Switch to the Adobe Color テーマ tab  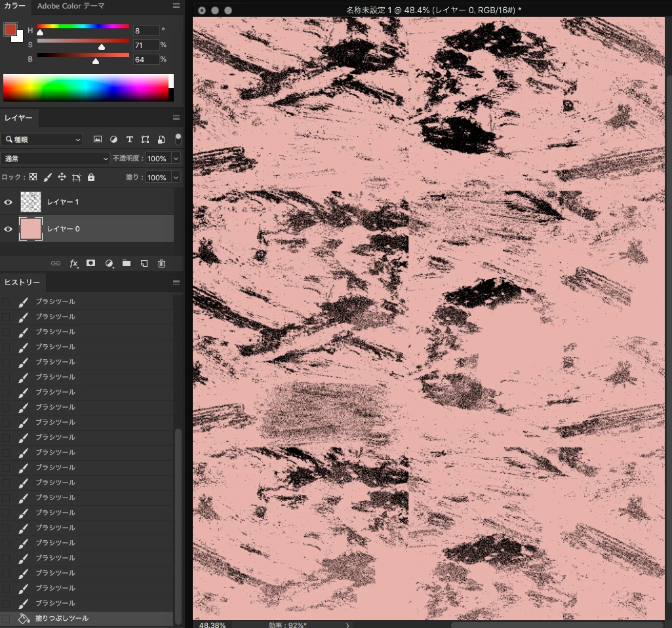coord(71,5)
